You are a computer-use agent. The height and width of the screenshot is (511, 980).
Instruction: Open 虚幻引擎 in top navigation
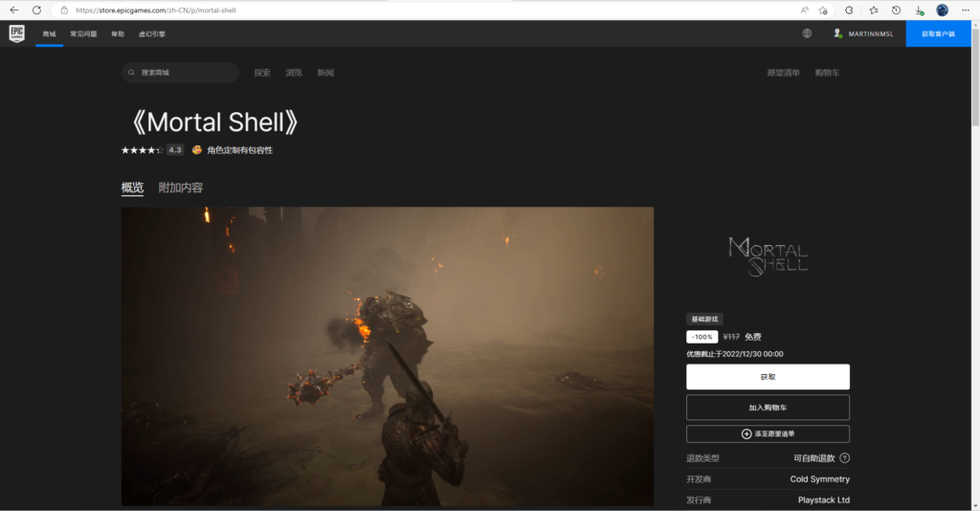coord(152,33)
